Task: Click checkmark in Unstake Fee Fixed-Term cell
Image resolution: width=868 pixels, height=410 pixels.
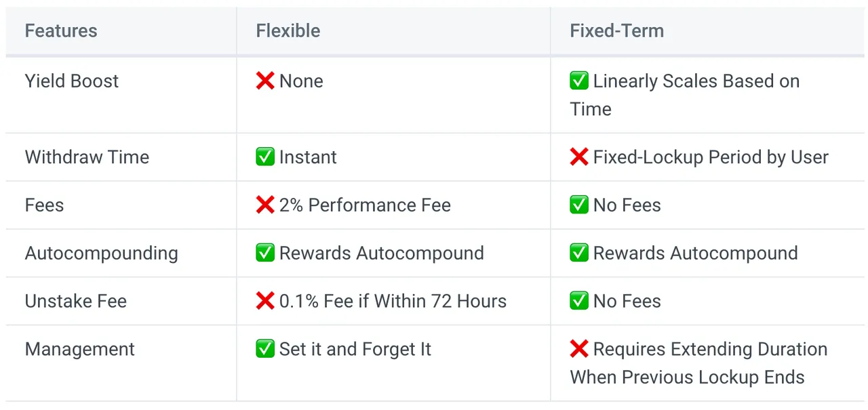Action: pos(579,302)
